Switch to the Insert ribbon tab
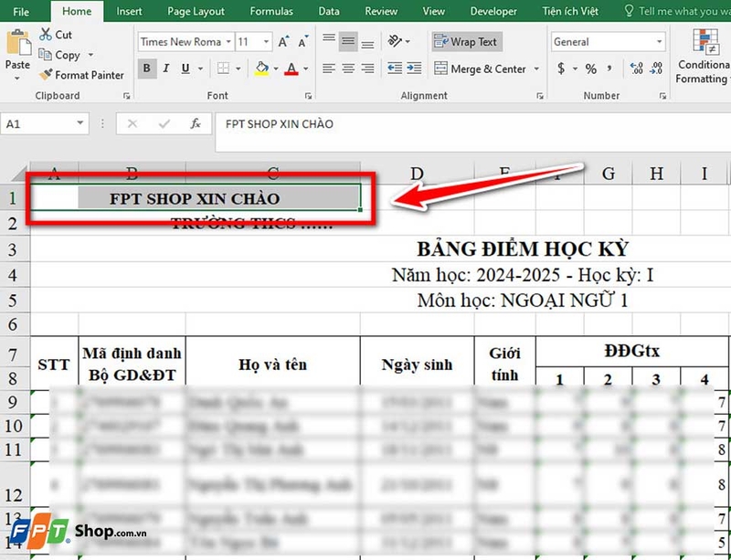Viewport: 731px width, 560px height. click(x=129, y=12)
